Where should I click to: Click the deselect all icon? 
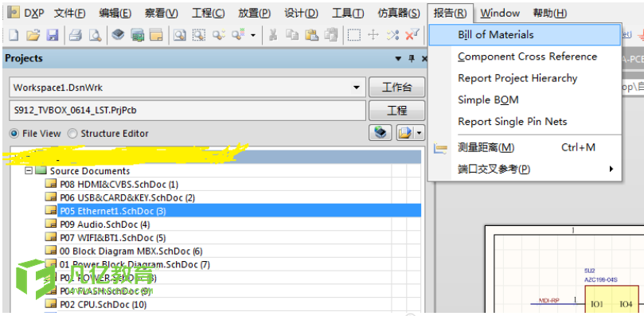pos(392,35)
